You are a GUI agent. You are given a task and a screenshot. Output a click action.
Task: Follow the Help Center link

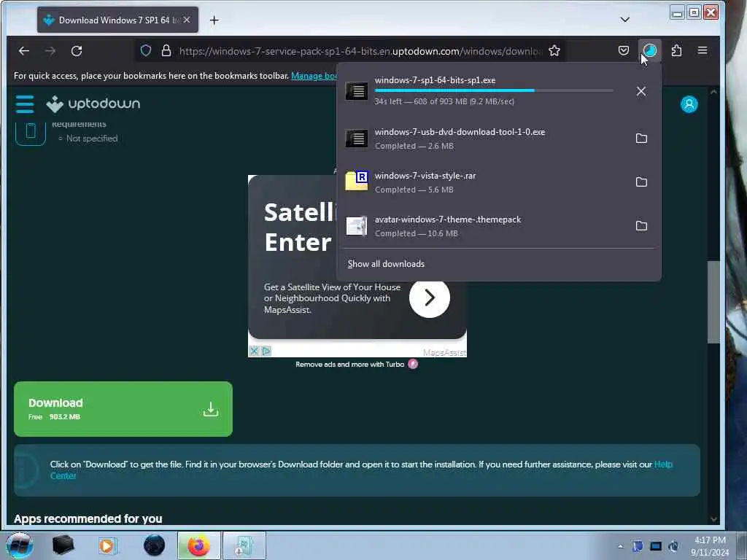662,464
